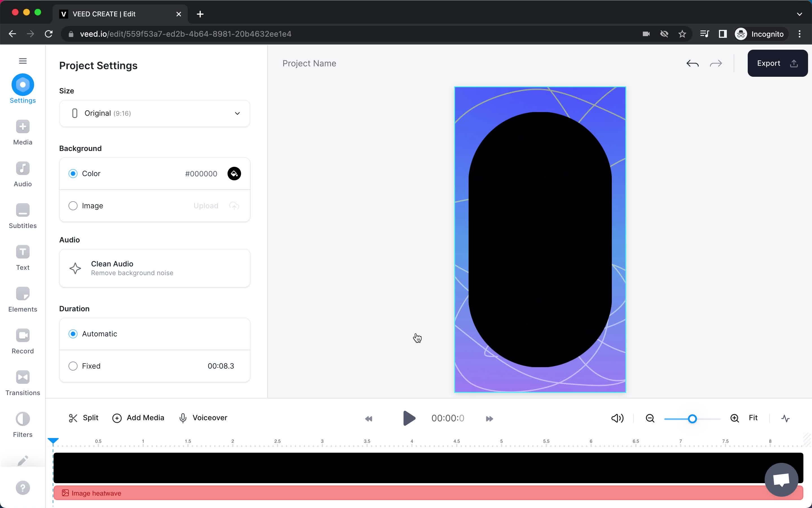Redo the last action

(x=716, y=63)
